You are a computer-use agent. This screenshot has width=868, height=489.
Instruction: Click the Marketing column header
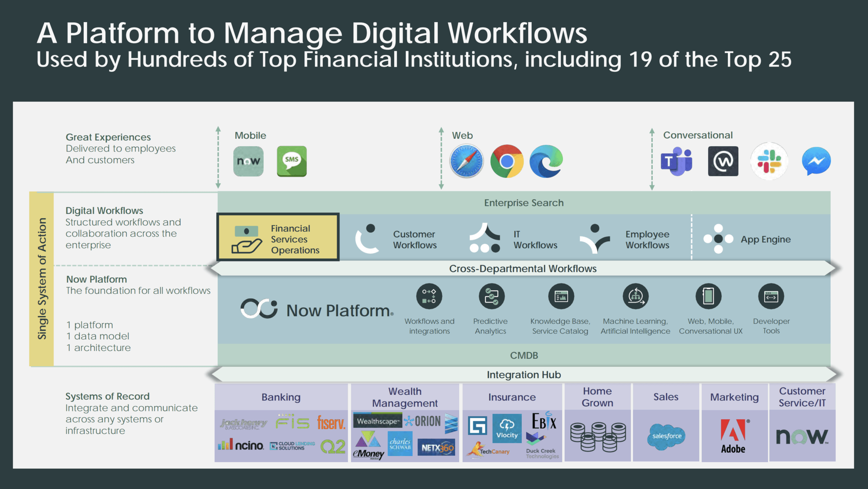point(734,397)
